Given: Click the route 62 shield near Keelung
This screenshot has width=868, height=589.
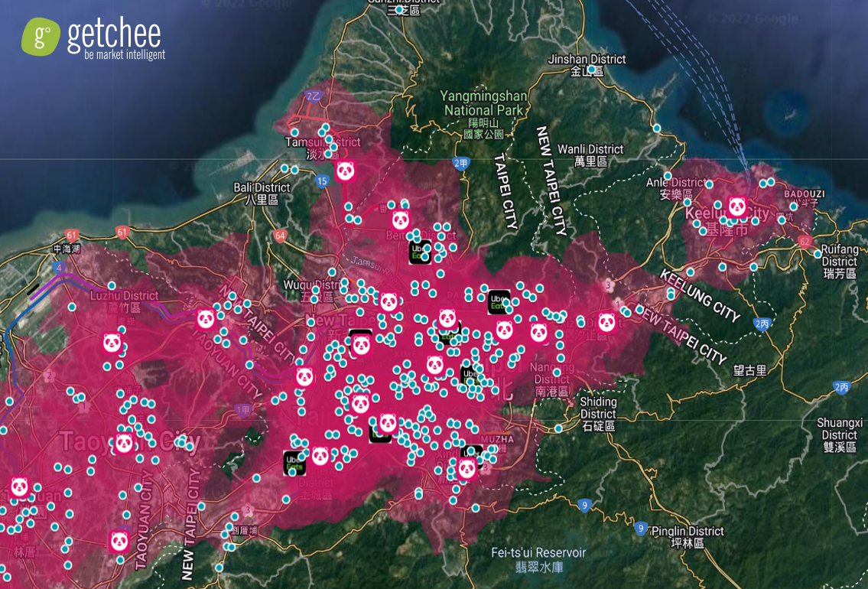Looking at the screenshot, I should (x=805, y=241).
